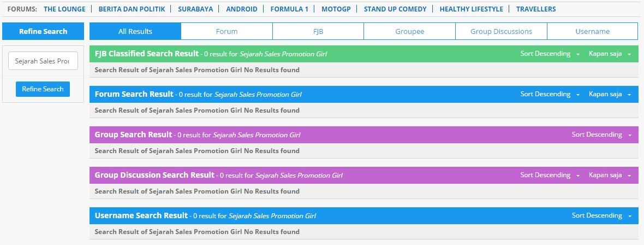Screen dimensions: 644x245
Task: Expand Kapan saja in Forum Search Result
Action: pos(610,94)
